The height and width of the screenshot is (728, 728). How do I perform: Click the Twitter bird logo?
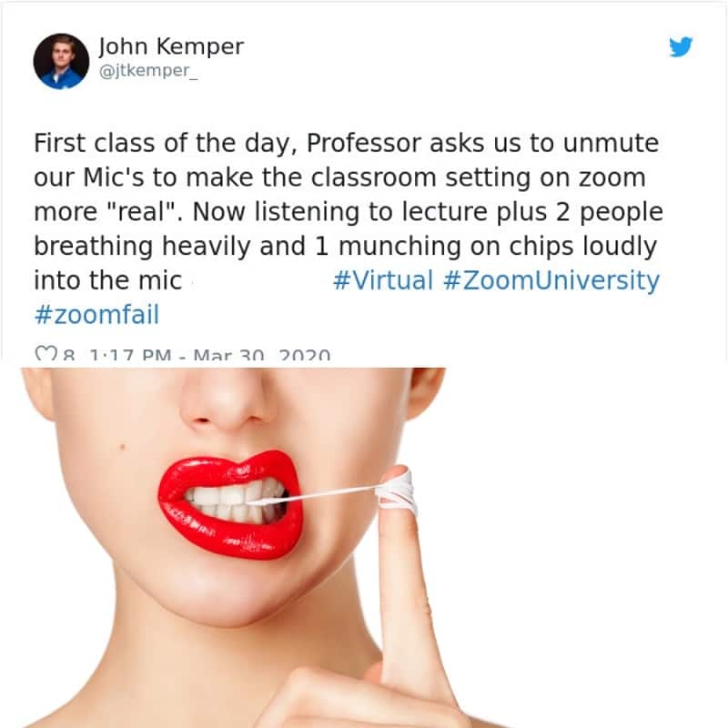681,46
